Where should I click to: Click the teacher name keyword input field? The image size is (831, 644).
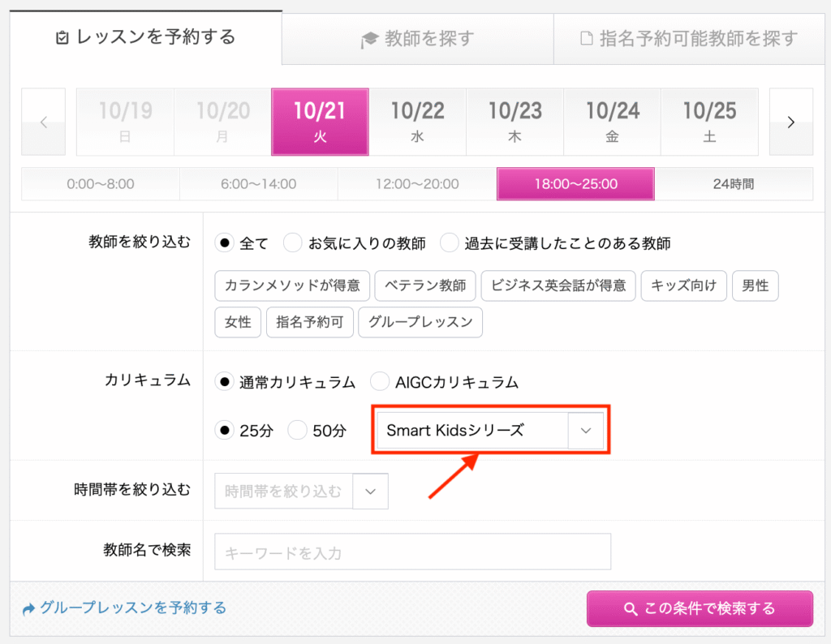412,552
